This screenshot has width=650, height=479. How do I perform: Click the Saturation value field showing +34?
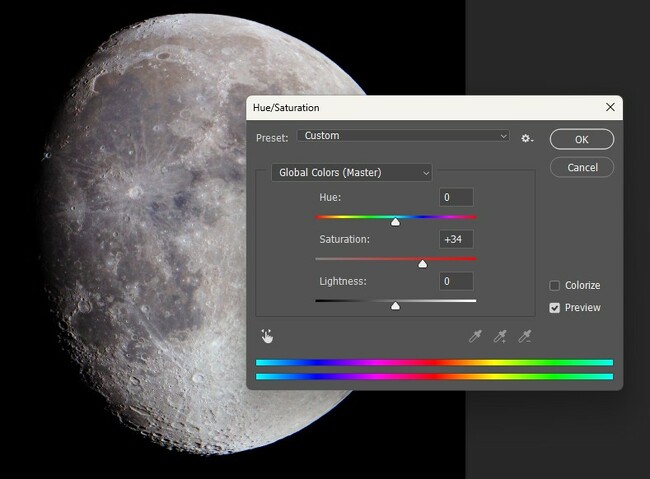click(x=456, y=240)
